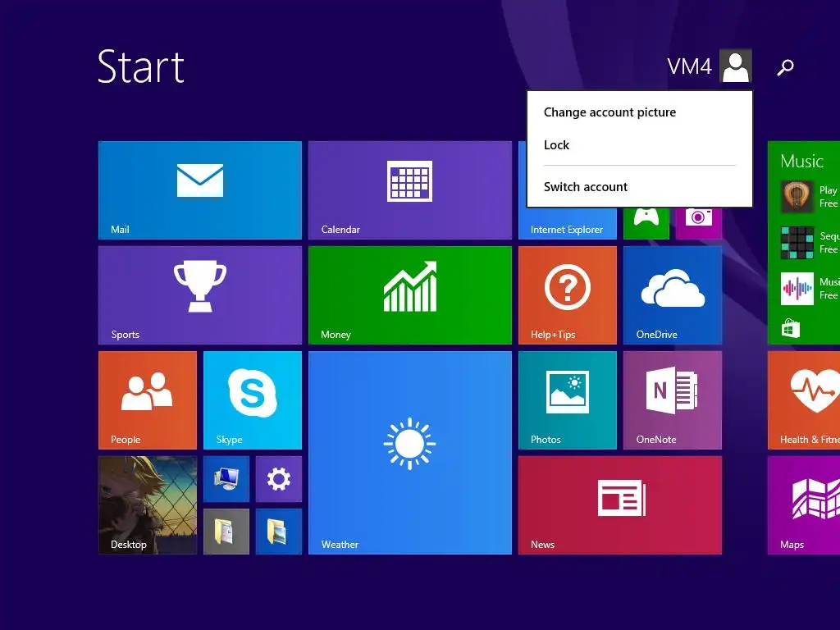Open the Documents folder small tile
Screen dimensions: 840x630
tap(226, 532)
